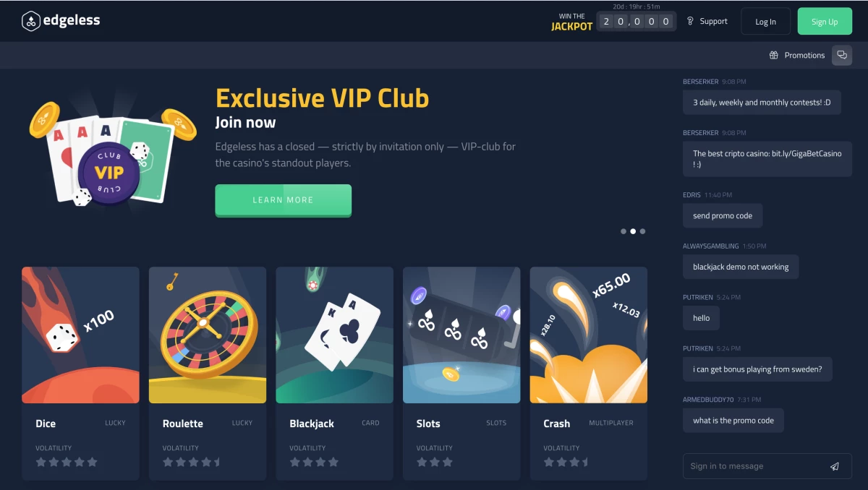
Task: Click the Sign in to message field
Action: 767,466
